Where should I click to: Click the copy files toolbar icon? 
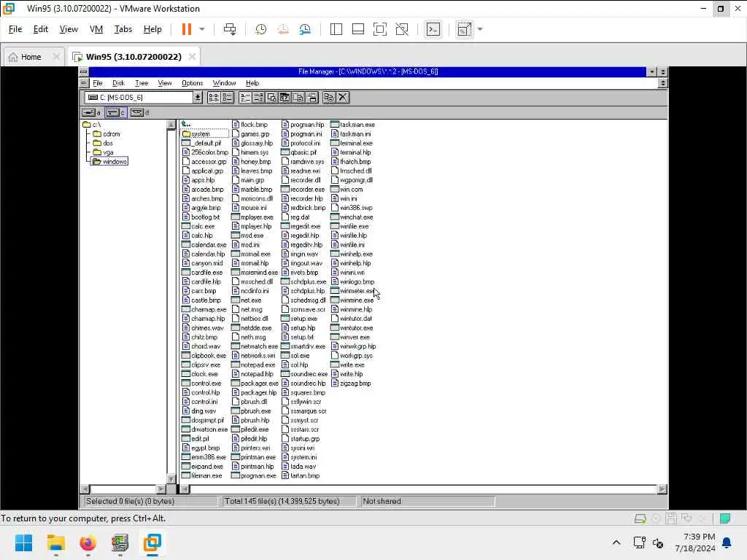tap(329, 97)
